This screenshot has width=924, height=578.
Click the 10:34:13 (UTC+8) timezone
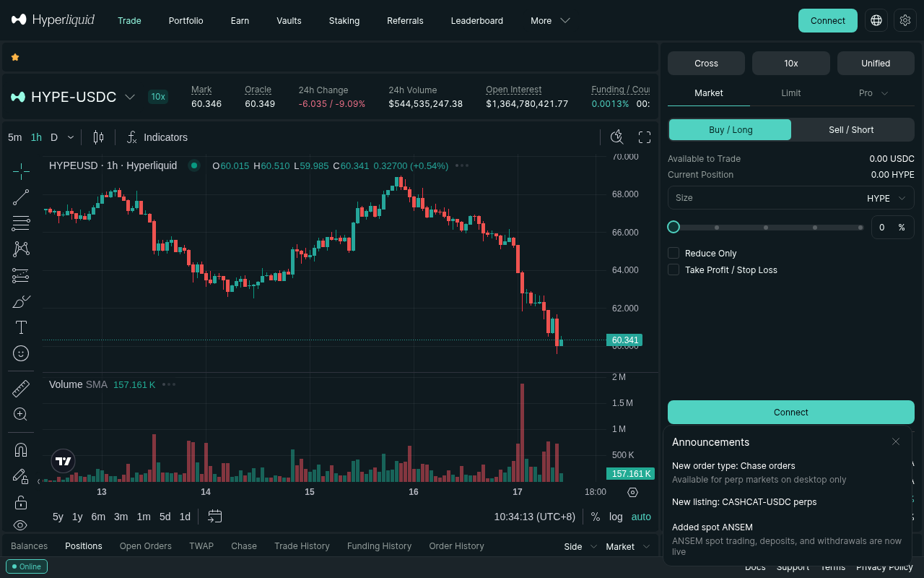tap(535, 517)
